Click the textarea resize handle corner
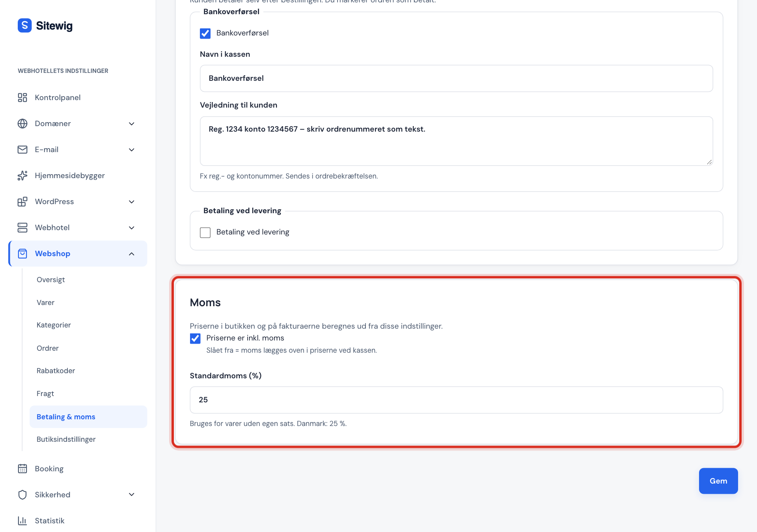Image resolution: width=757 pixels, height=532 pixels. pyautogui.click(x=709, y=162)
